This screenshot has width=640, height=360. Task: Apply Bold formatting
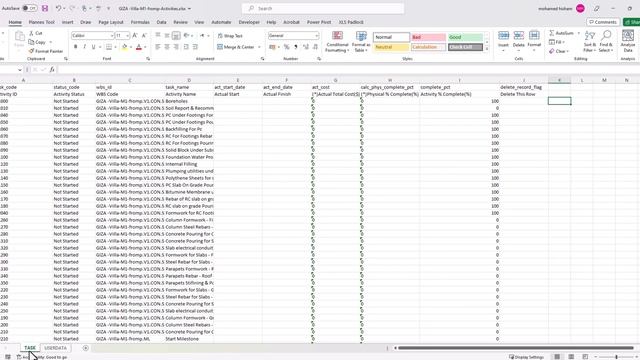76,47
